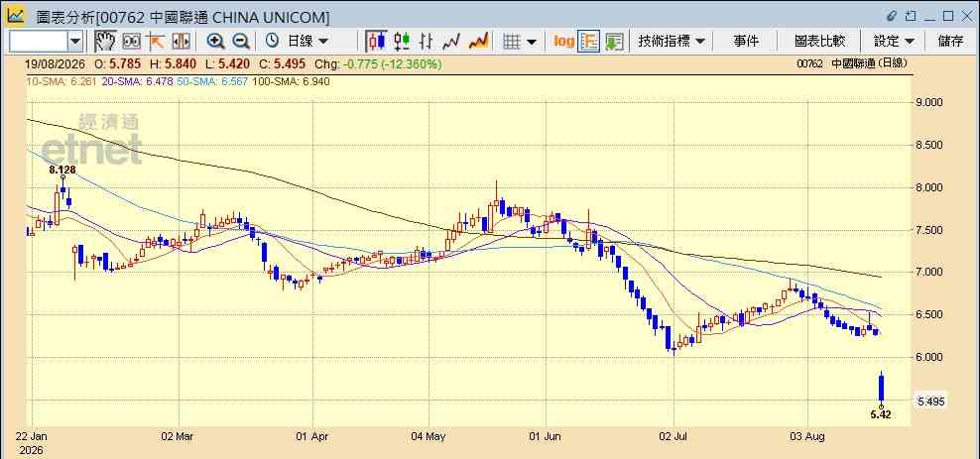The height and width of the screenshot is (459, 980).
Task: Switch to OHLC bar chart type
Action: (427, 42)
